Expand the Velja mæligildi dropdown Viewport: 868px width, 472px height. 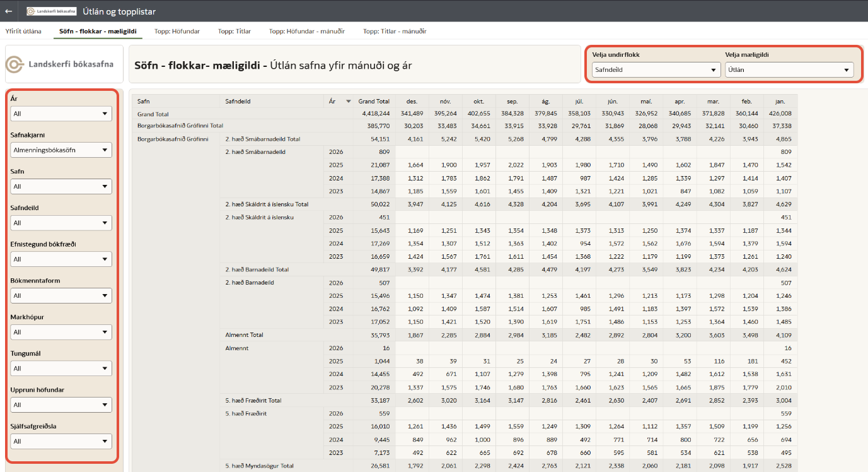[x=789, y=70]
